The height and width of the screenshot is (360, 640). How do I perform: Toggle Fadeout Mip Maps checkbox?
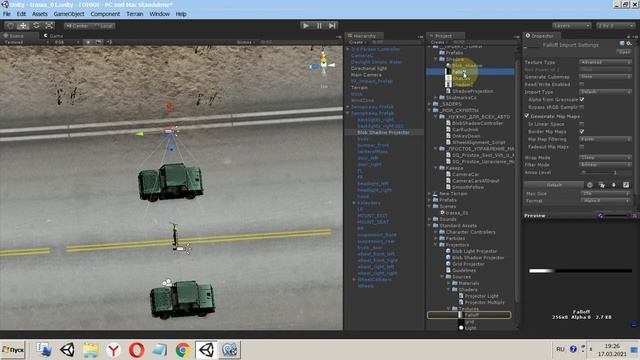tap(582, 147)
